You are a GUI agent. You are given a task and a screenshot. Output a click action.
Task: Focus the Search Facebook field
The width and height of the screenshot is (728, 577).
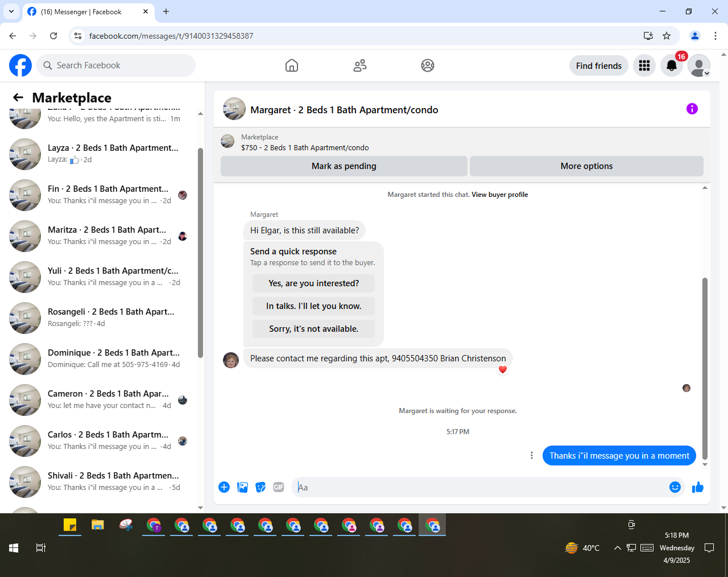[117, 65]
